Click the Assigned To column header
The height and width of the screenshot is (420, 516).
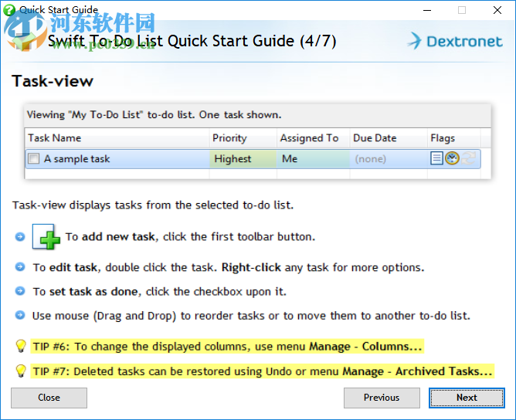coord(314,137)
